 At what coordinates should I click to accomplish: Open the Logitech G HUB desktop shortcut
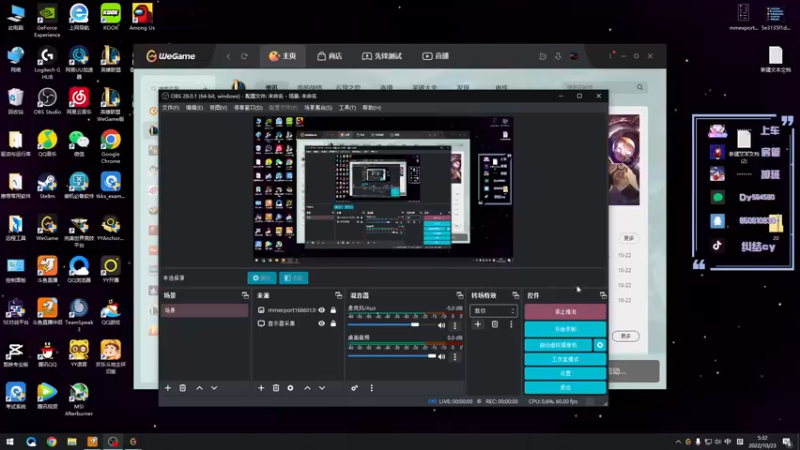point(47,63)
